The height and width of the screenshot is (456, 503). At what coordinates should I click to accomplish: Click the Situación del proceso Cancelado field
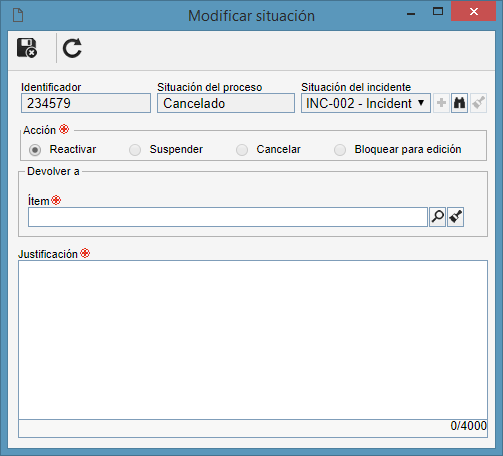coord(226,103)
